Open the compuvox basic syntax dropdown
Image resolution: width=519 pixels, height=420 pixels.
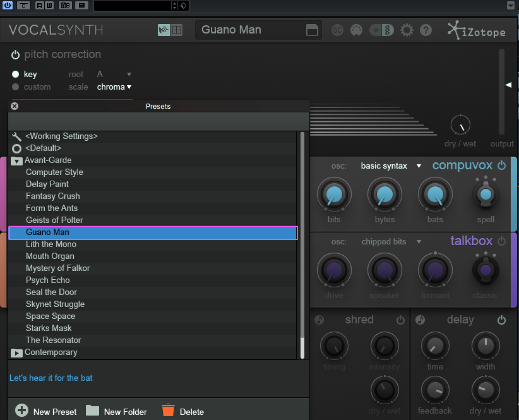391,166
